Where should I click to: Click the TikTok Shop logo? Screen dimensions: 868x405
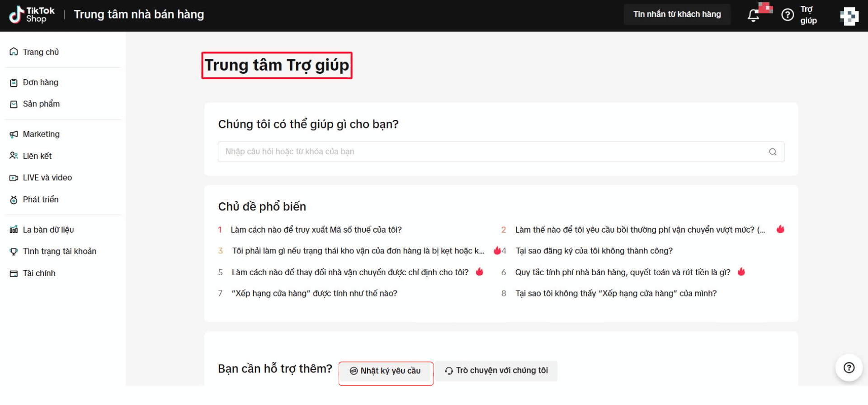pyautogui.click(x=32, y=14)
